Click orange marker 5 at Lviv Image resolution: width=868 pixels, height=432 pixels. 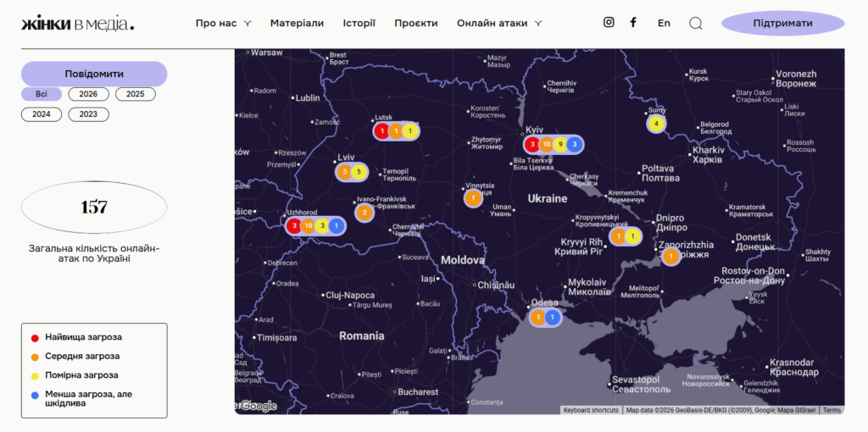344,172
